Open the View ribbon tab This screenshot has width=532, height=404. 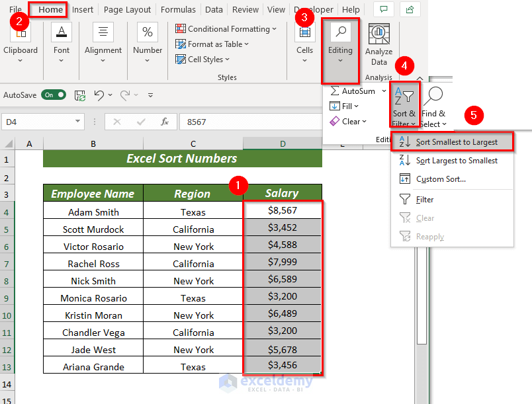tap(276, 9)
